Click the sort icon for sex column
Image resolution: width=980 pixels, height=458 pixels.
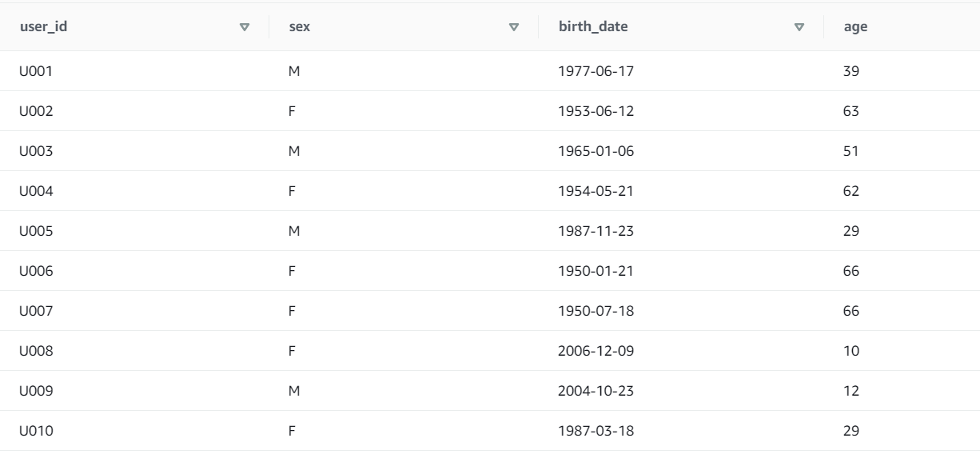click(514, 27)
